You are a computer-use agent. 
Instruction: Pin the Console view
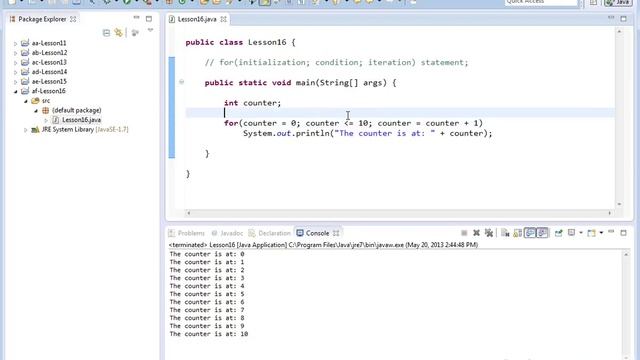pos(558,233)
